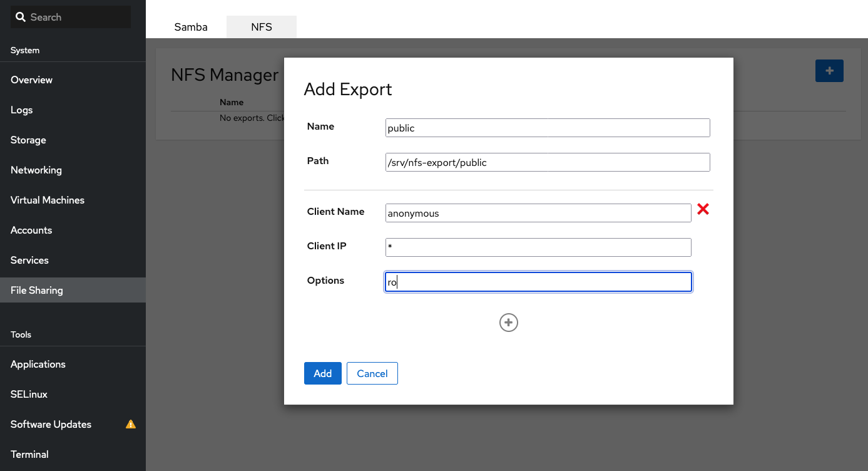
Task: Go to the Storage page
Action: coord(73,140)
